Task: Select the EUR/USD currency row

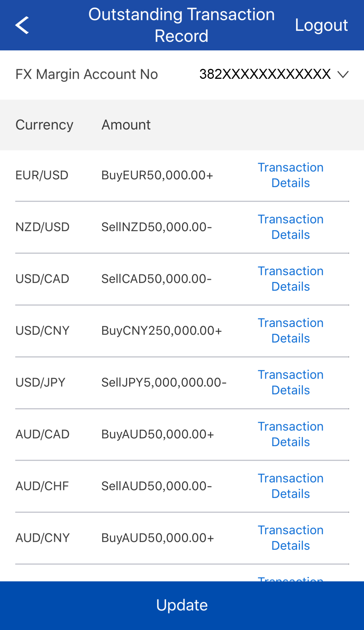Action: coord(42,175)
